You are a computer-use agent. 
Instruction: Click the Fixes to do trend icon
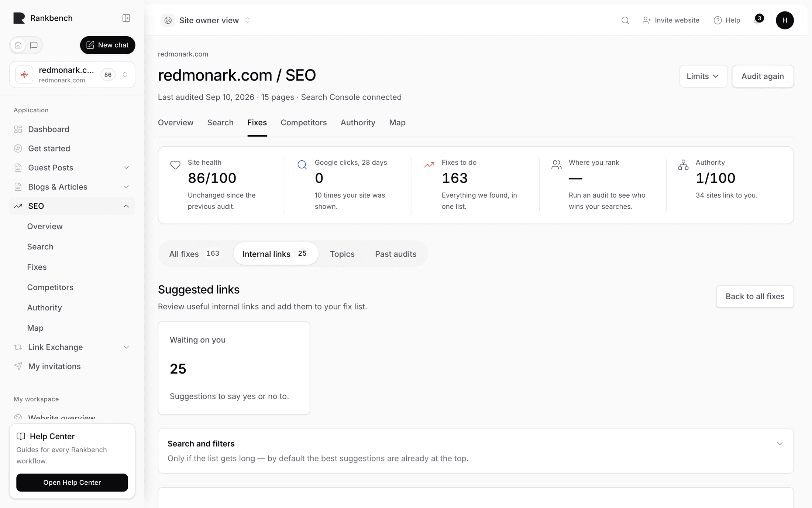point(429,165)
